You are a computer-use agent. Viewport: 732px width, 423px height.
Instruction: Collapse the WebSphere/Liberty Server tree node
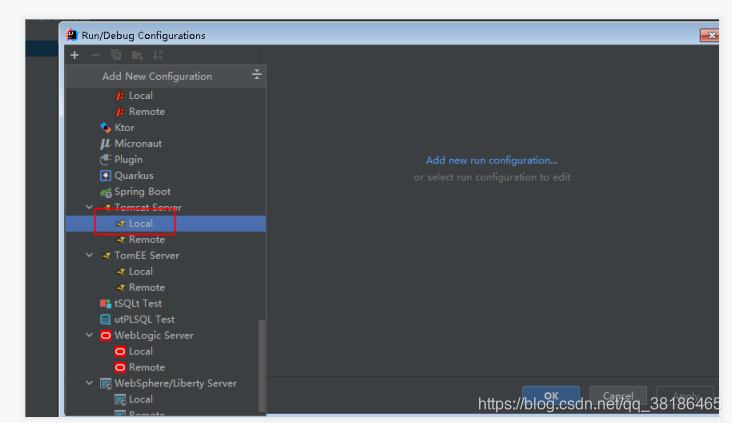(x=89, y=383)
